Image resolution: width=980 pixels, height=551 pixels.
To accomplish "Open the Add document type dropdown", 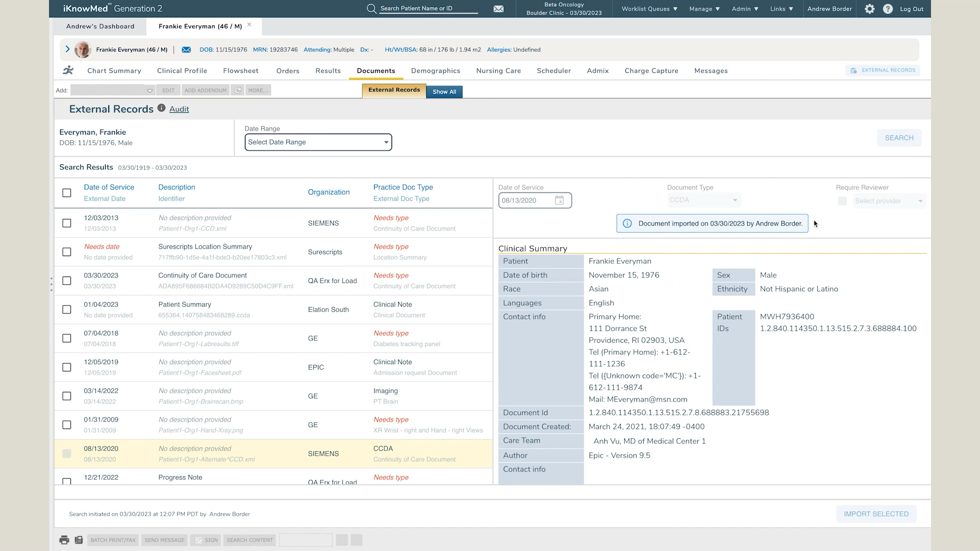I will coord(113,90).
